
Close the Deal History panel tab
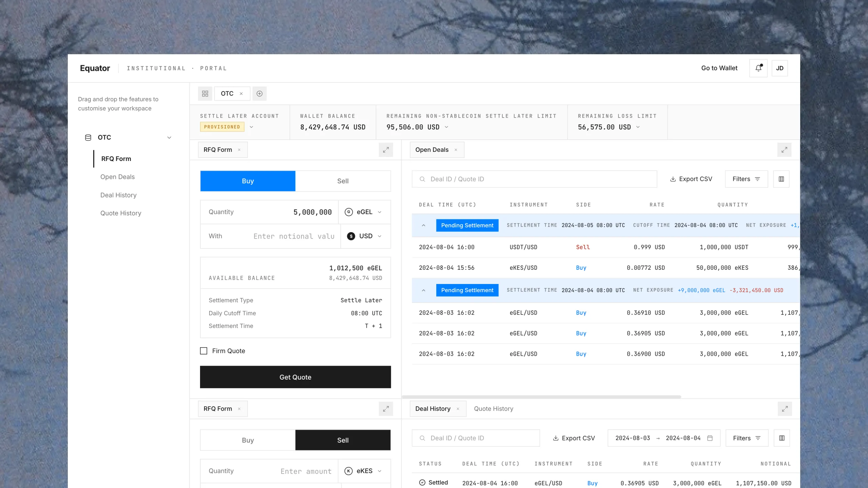coord(458,409)
